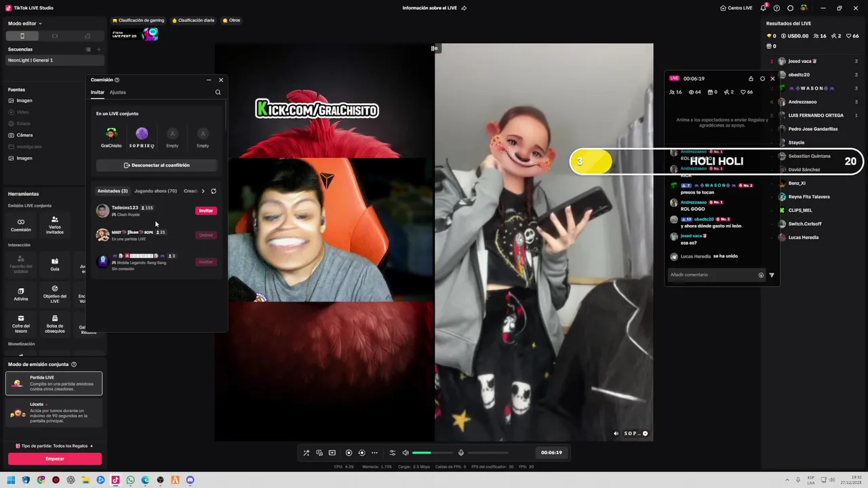Image resolution: width=868 pixels, height=488 pixels.
Task: Click the SOPHIE co-host avatar
Action: point(142,134)
